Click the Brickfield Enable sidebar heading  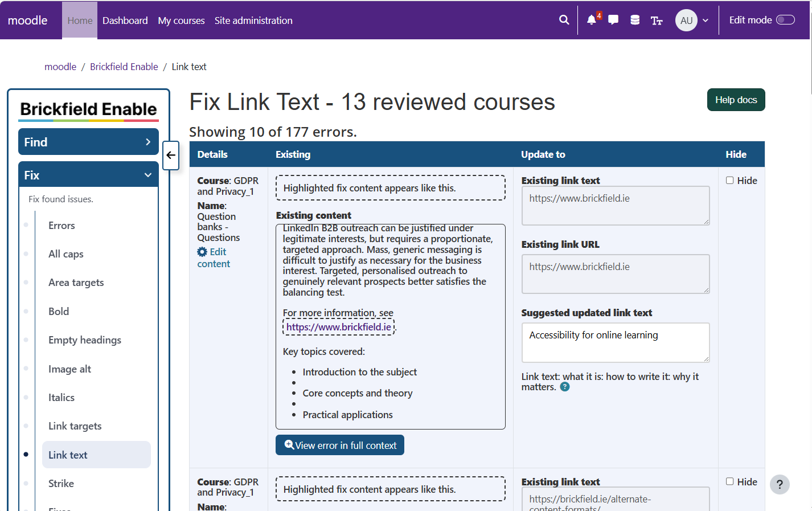88,109
